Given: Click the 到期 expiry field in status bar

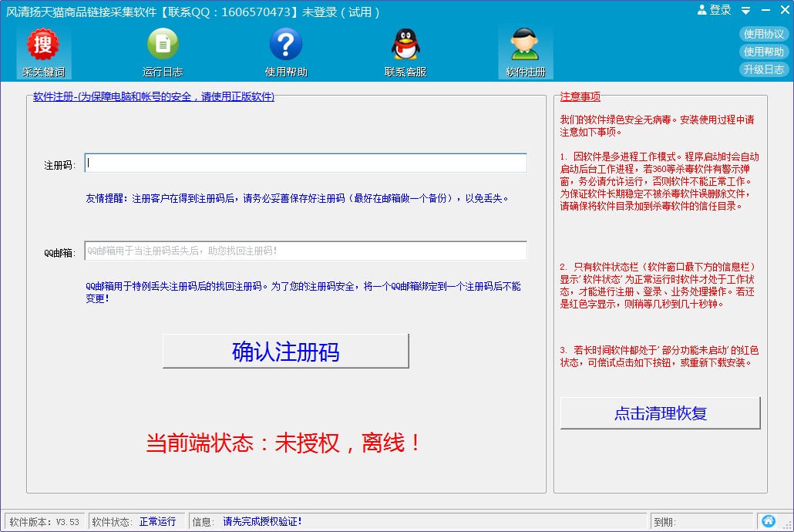Looking at the screenshot, I should [701, 522].
